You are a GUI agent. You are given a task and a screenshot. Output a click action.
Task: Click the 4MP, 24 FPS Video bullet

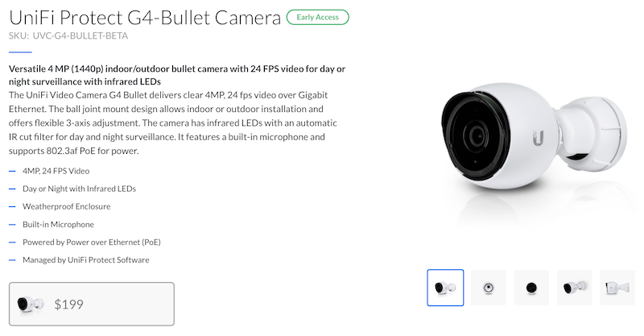[56, 171]
